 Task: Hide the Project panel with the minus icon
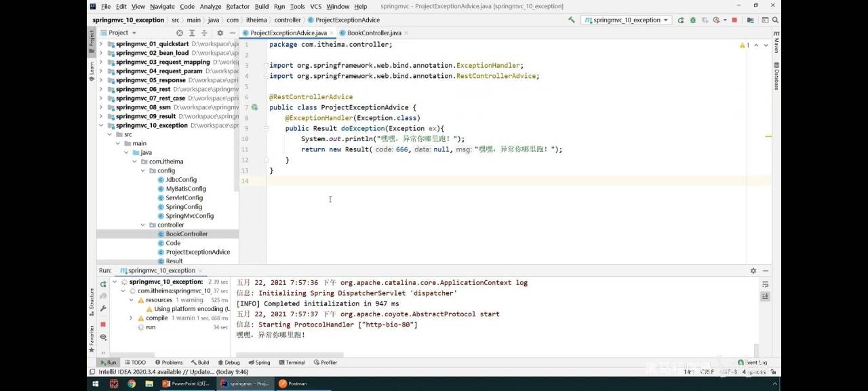pos(232,33)
